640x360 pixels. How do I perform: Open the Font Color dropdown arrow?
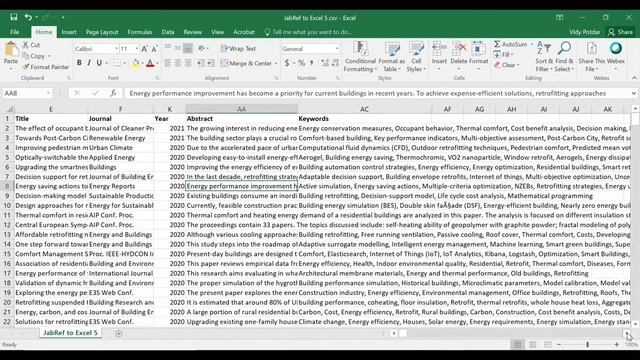click(x=157, y=63)
